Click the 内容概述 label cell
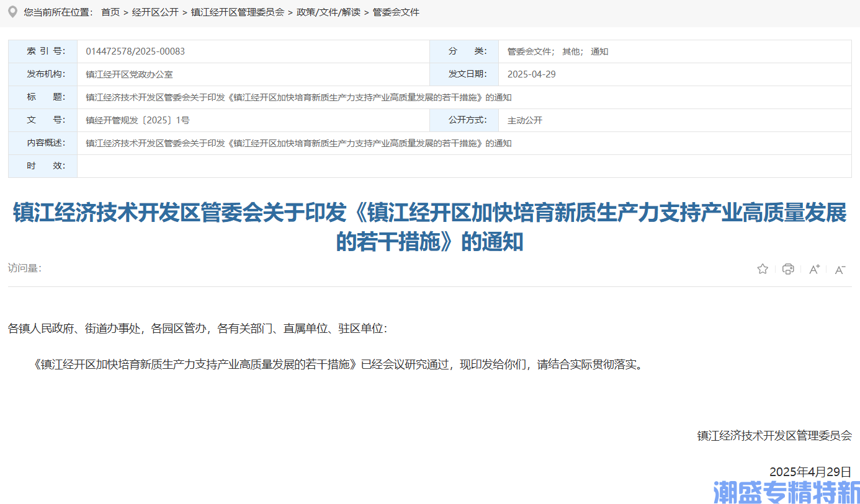 pyautogui.click(x=43, y=143)
